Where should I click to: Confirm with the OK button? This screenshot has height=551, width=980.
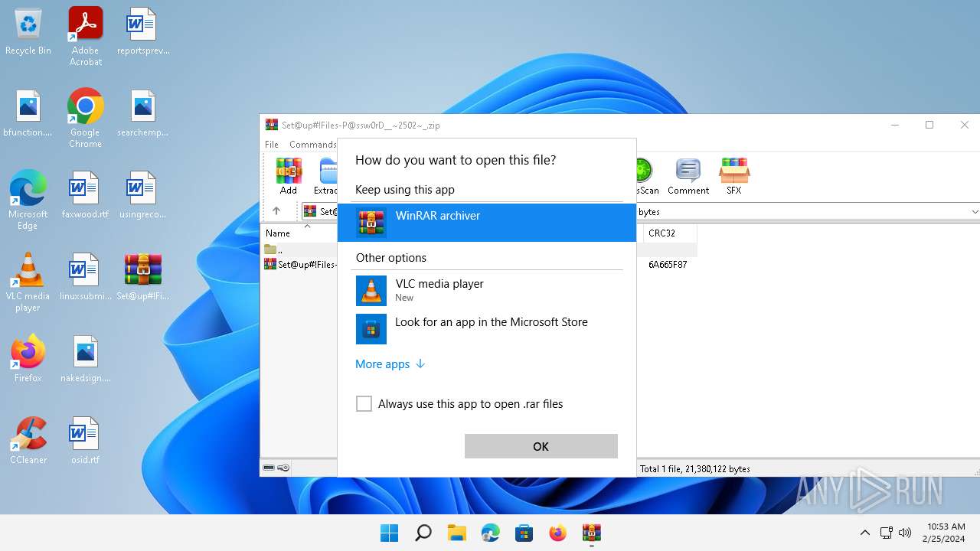click(541, 446)
